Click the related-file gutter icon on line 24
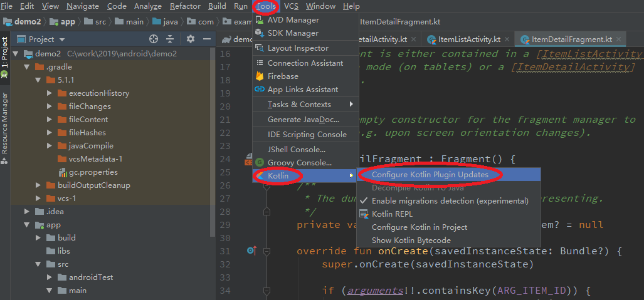Image resolution: width=644 pixels, height=300 pixels. tap(248, 159)
